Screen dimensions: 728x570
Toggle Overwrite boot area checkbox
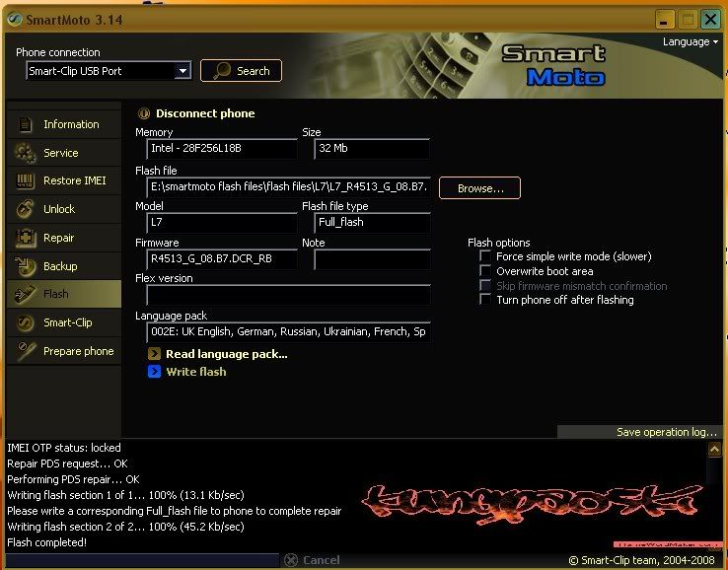click(x=484, y=271)
